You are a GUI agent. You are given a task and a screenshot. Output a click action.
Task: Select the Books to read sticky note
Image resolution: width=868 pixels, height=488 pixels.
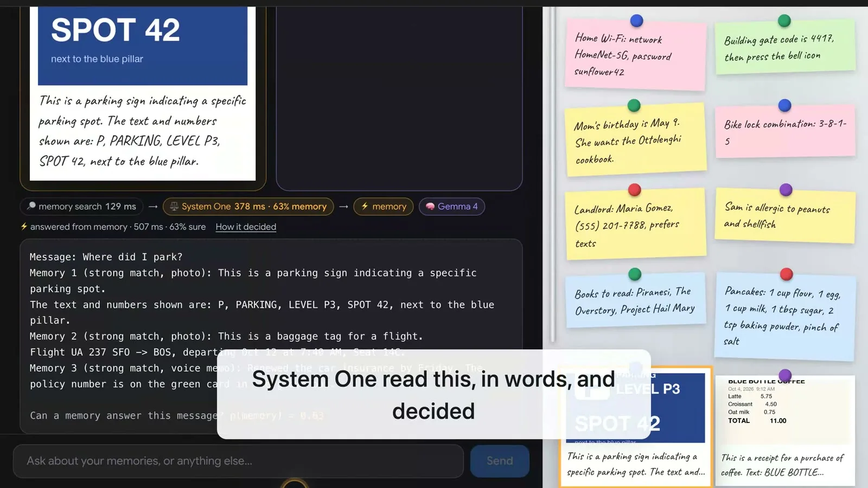pyautogui.click(x=635, y=300)
